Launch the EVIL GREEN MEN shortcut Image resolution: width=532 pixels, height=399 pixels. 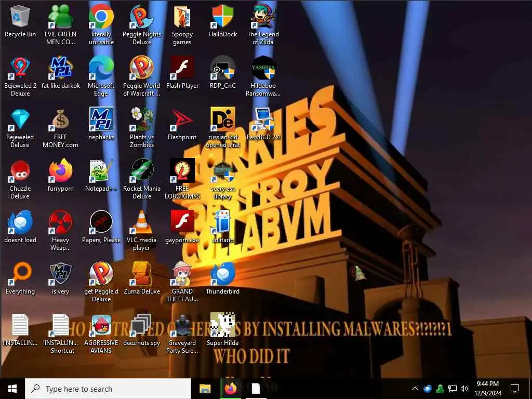60,25
